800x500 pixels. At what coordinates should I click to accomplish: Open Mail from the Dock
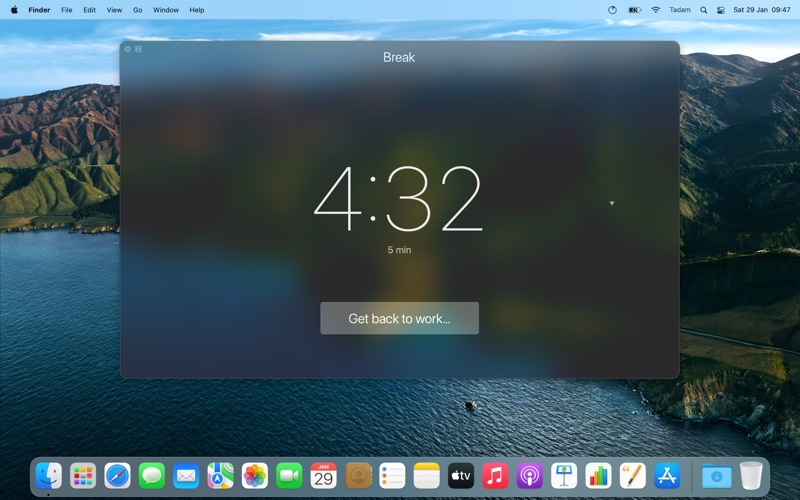[186, 476]
